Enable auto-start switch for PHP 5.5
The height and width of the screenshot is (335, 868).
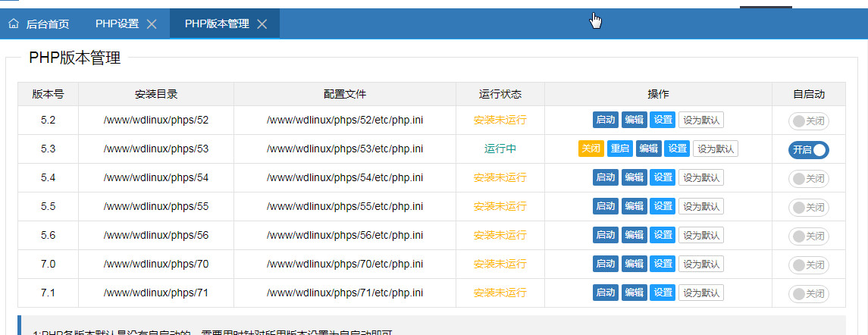pyautogui.click(x=808, y=207)
